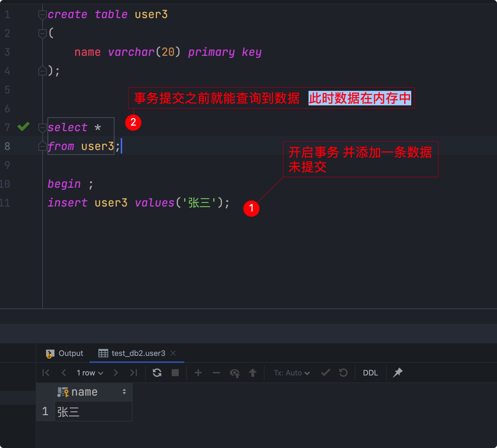Viewport: 497px width, 448px height.
Task: Stop the running query
Action: (x=175, y=373)
